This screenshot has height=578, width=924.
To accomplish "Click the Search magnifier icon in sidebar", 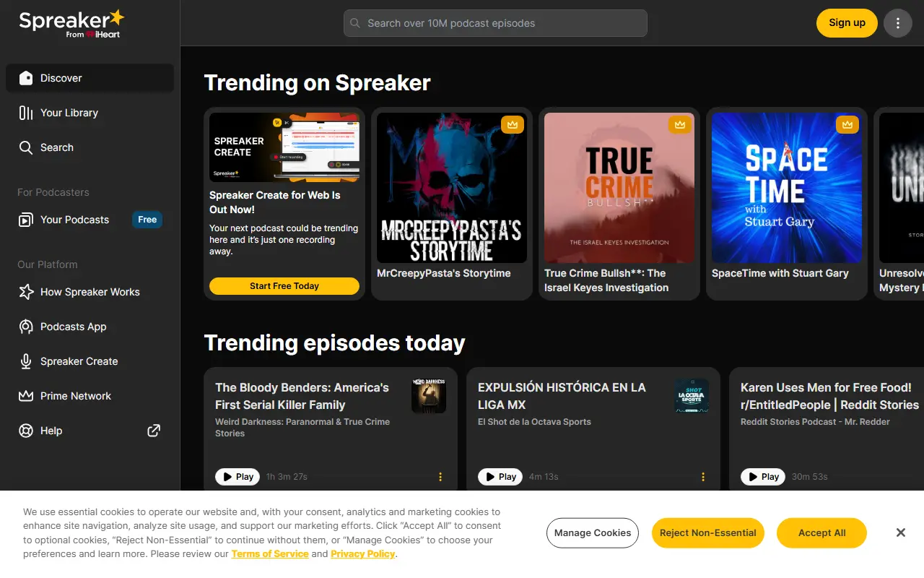I will click(26, 147).
